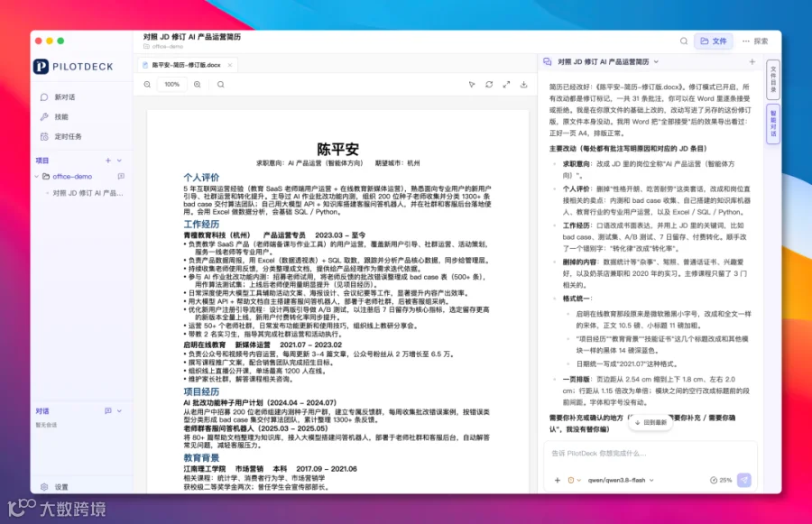
Task: Click the zoom in magnifier icon
Action: (x=198, y=85)
